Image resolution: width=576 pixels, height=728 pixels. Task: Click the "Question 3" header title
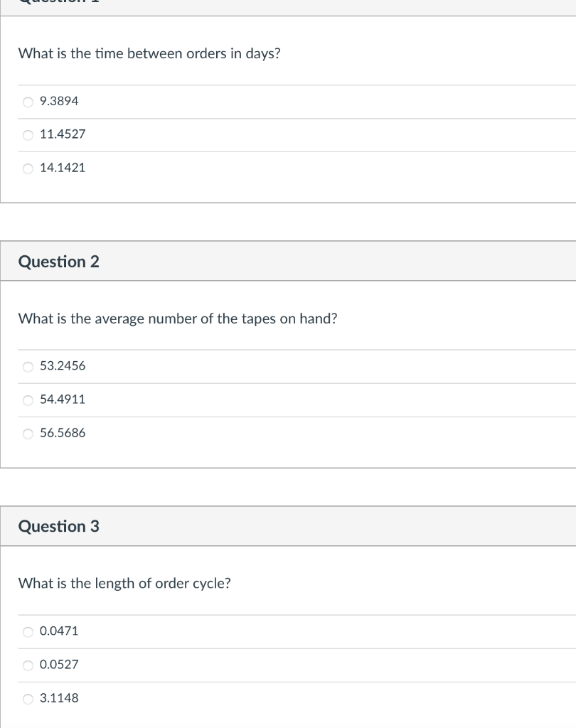click(x=59, y=527)
